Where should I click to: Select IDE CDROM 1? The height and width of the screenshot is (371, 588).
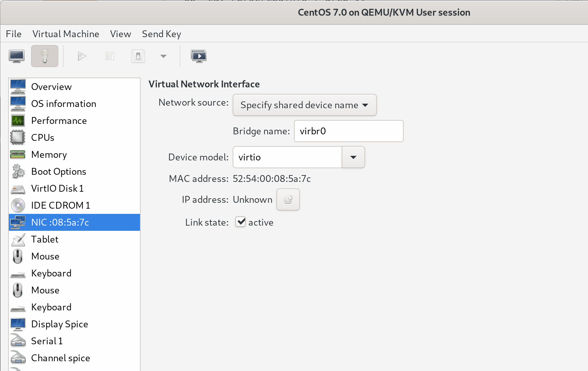[74, 205]
